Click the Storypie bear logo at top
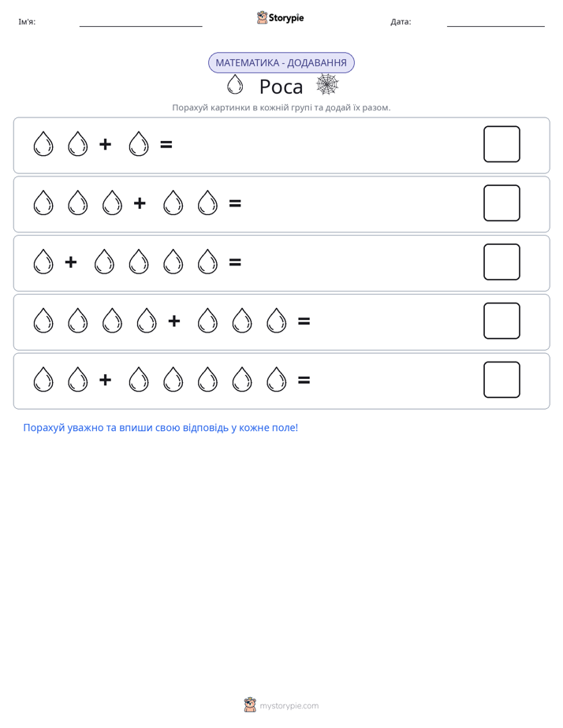Viewport: 563px width, 728px height. pyautogui.click(x=262, y=17)
